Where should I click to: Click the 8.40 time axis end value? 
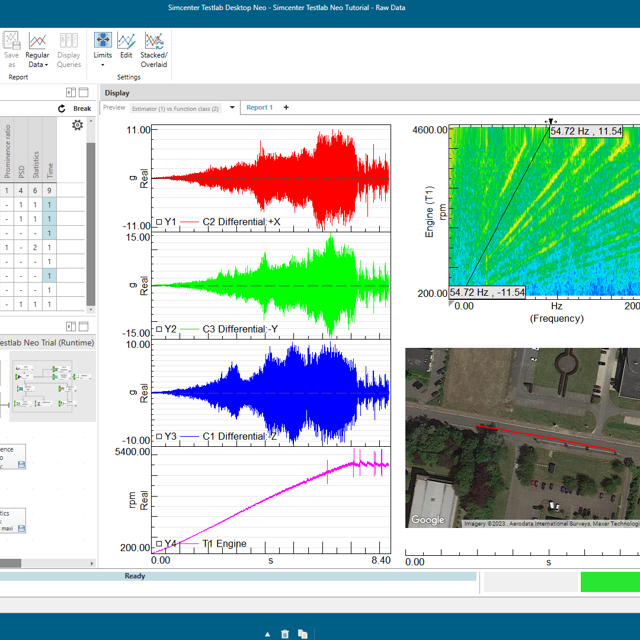pyautogui.click(x=381, y=560)
